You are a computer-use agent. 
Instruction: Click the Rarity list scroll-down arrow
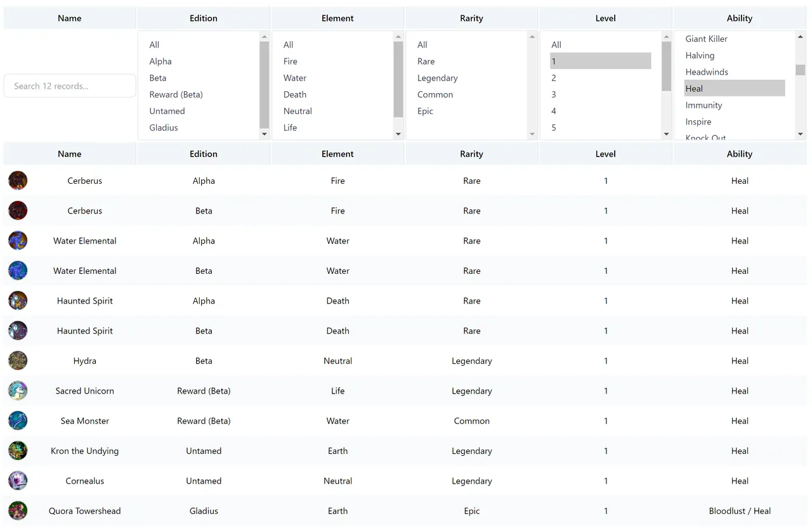[532, 134]
